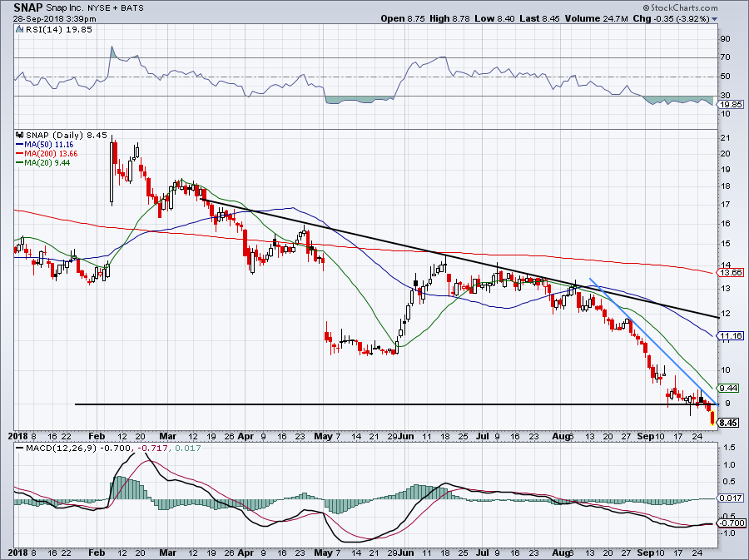Click the Chg -0.35 (-3.92%) value

tap(671, 18)
